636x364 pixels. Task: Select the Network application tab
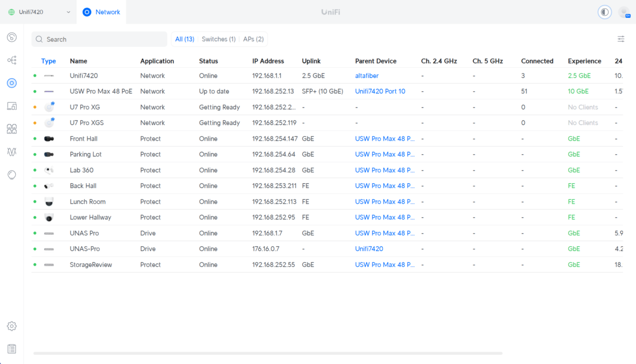pos(102,12)
